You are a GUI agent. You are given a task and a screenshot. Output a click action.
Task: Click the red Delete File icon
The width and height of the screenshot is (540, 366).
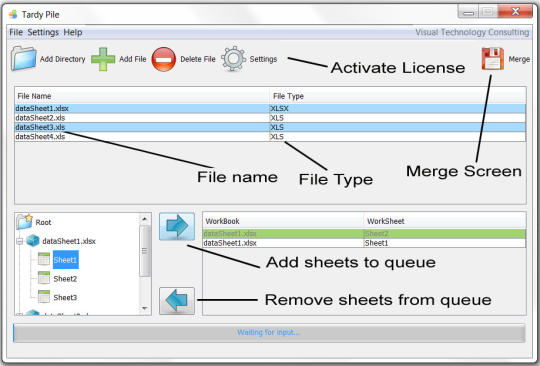point(164,59)
